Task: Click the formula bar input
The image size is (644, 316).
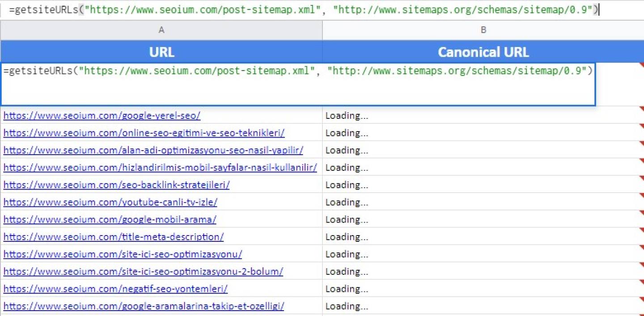Action: click(x=322, y=10)
